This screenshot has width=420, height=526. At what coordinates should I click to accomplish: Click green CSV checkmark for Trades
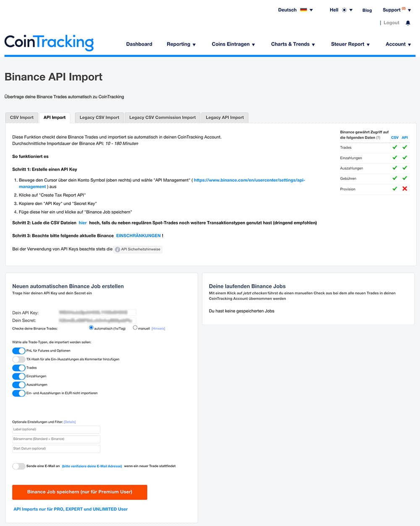tap(395, 147)
